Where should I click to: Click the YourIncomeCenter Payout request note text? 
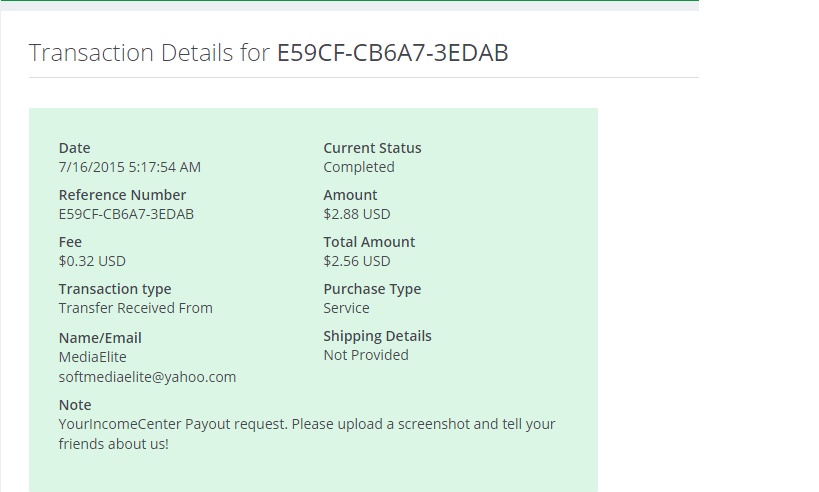(x=307, y=424)
